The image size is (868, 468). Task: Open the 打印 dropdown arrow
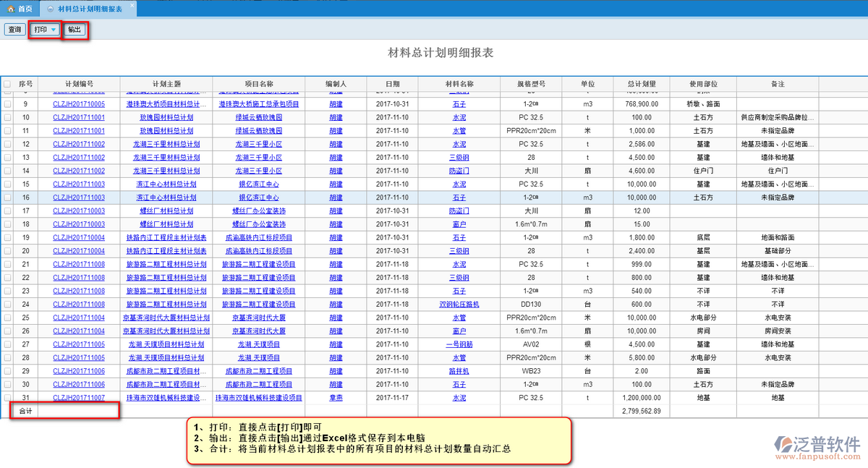coord(54,30)
